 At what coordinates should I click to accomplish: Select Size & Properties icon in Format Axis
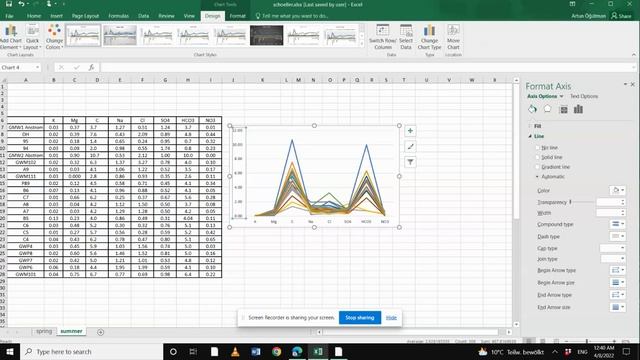(563, 109)
